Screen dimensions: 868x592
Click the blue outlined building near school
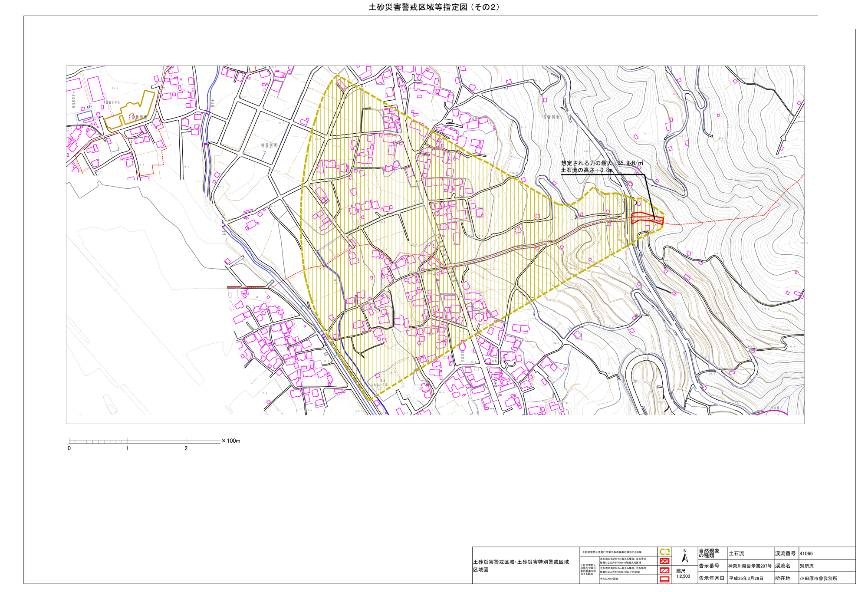(85, 115)
